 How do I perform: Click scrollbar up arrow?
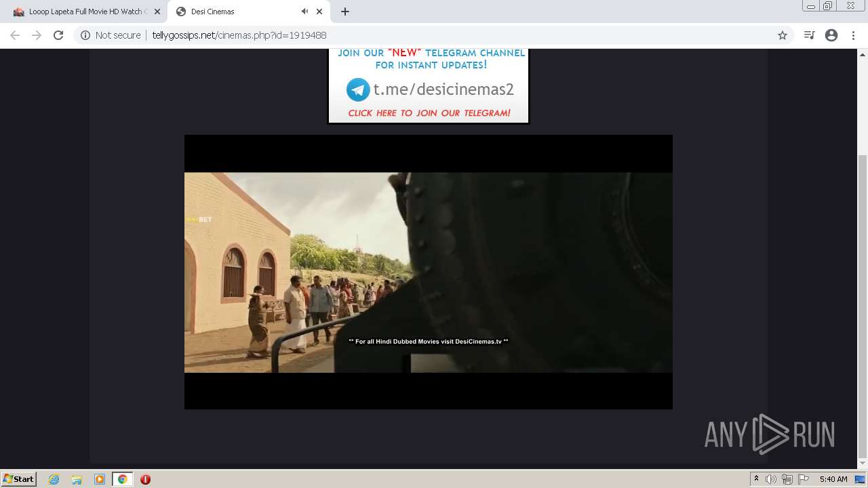coord(863,54)
